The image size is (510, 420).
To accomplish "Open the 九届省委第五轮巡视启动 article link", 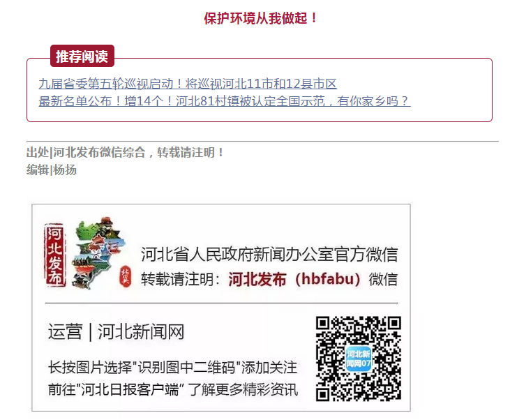I will tap(188, 84).
